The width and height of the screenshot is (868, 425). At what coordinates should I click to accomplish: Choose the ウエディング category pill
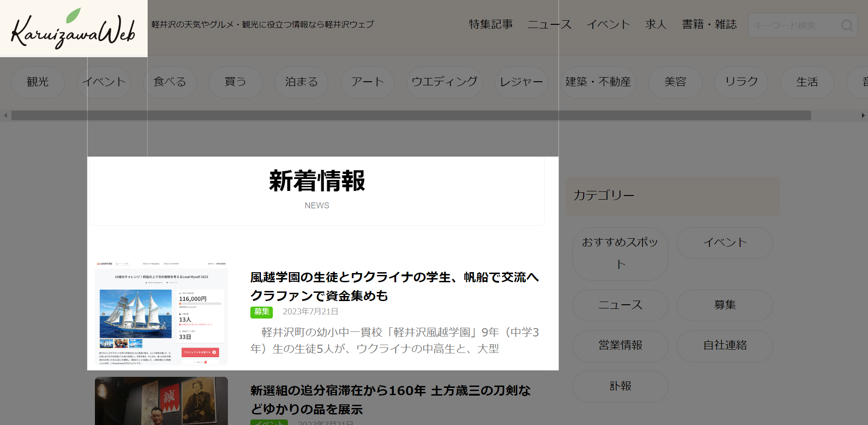tap(444, 82)
